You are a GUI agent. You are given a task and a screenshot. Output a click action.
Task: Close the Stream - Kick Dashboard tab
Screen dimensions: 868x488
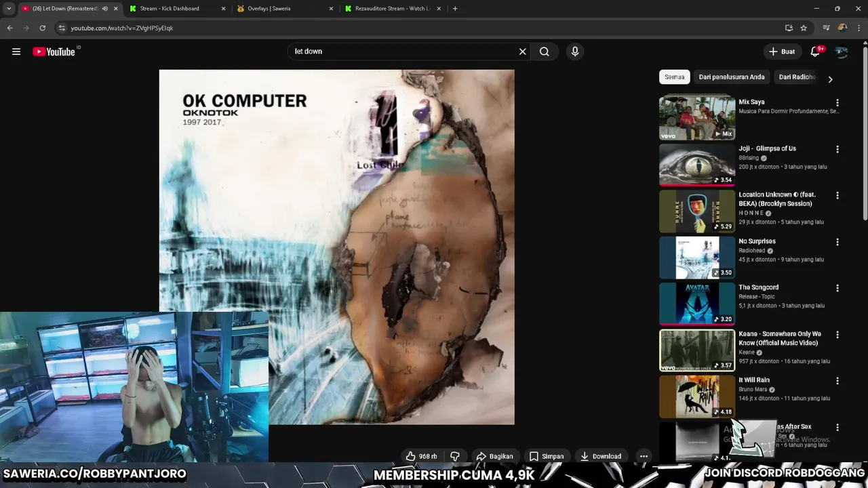[223, 9]
